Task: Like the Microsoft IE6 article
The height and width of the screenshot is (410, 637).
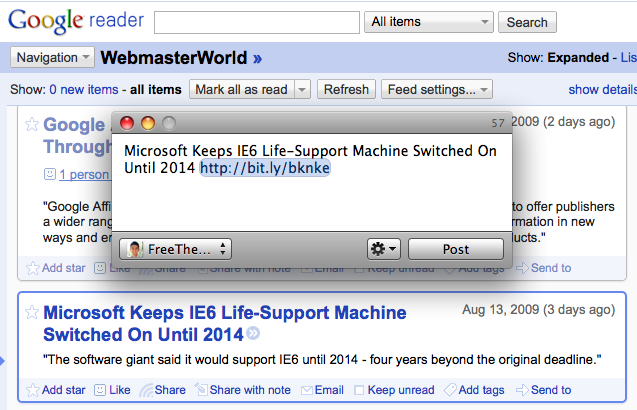Action: click(x=113, y=390)
